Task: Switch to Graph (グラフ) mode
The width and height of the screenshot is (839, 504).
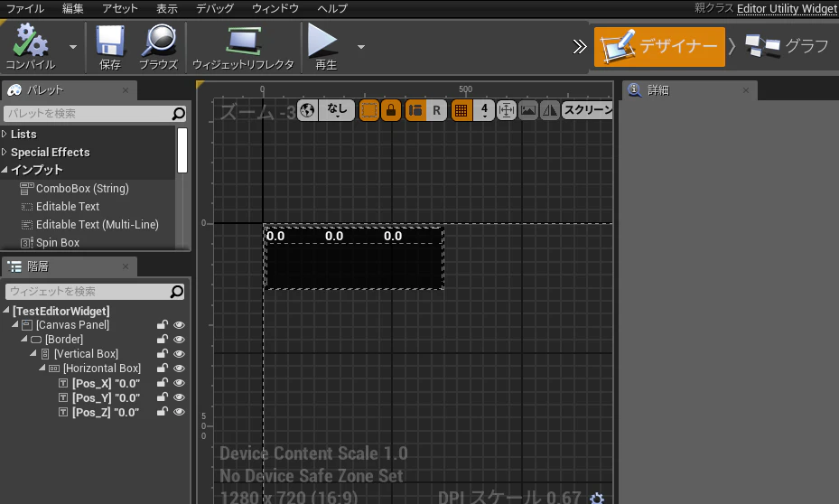Action: [787, 47]
